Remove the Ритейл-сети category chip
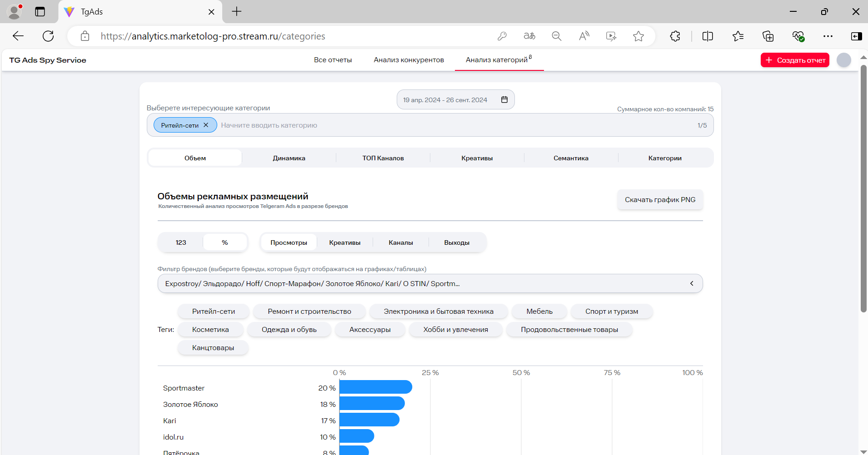 coord(206,125)
